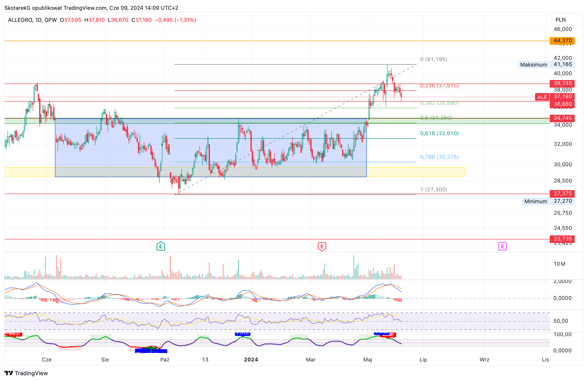Click the green earnings E marker near Paź

161,246
